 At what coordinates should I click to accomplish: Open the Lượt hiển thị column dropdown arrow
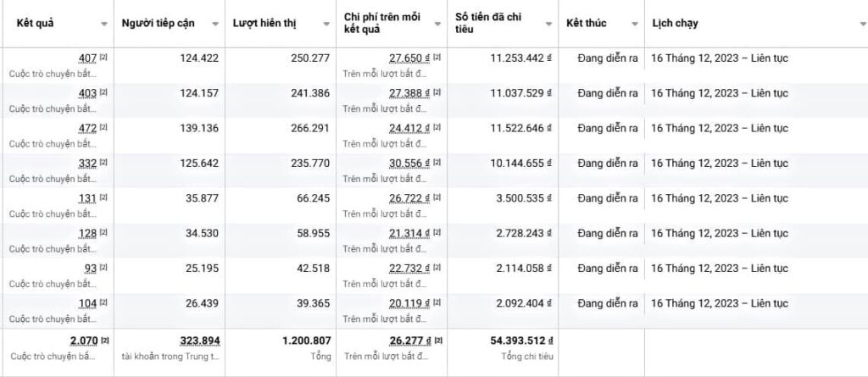(x=327, y=24)
